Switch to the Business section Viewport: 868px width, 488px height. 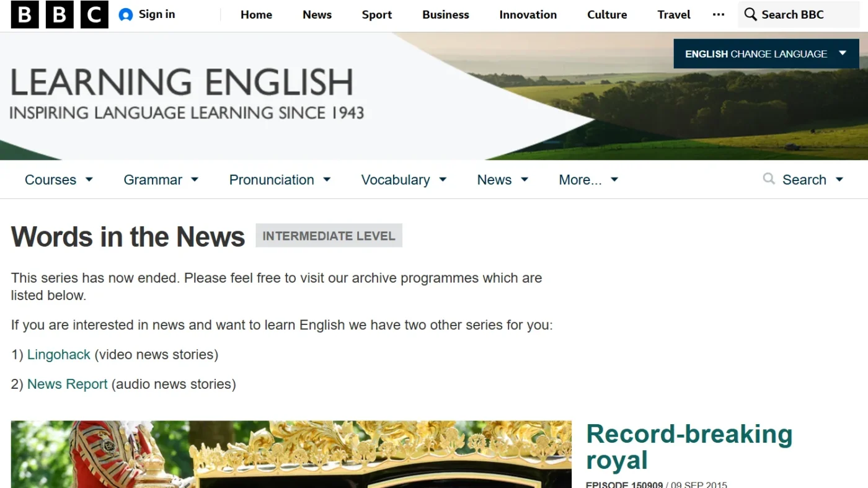pyautogui.click(x=445, y=14)
